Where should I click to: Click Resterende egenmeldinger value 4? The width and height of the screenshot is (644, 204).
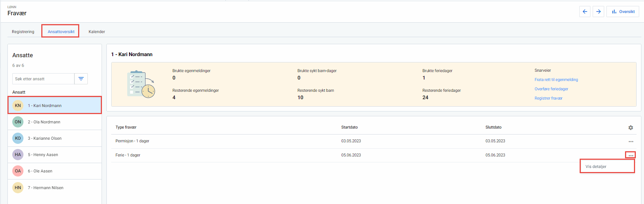pyautogui.click(x=174, y=97)
